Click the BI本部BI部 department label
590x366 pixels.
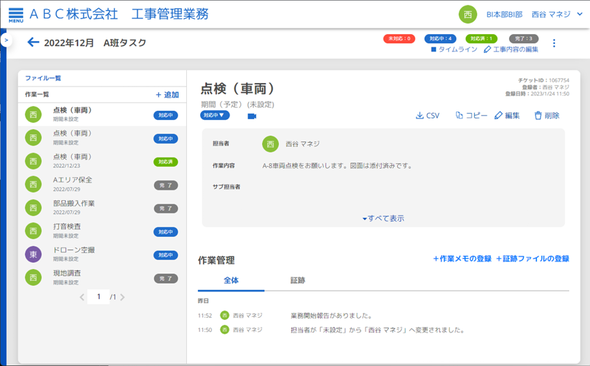504,14
